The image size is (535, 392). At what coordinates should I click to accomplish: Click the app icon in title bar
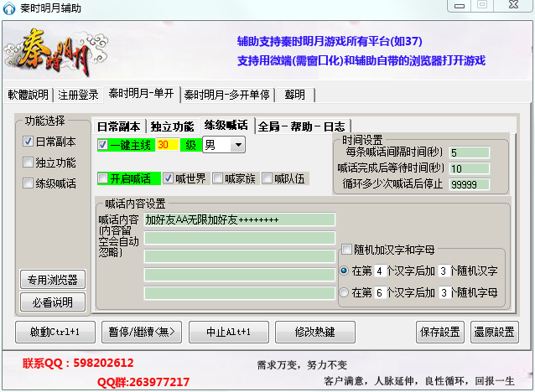coord(8,8)
